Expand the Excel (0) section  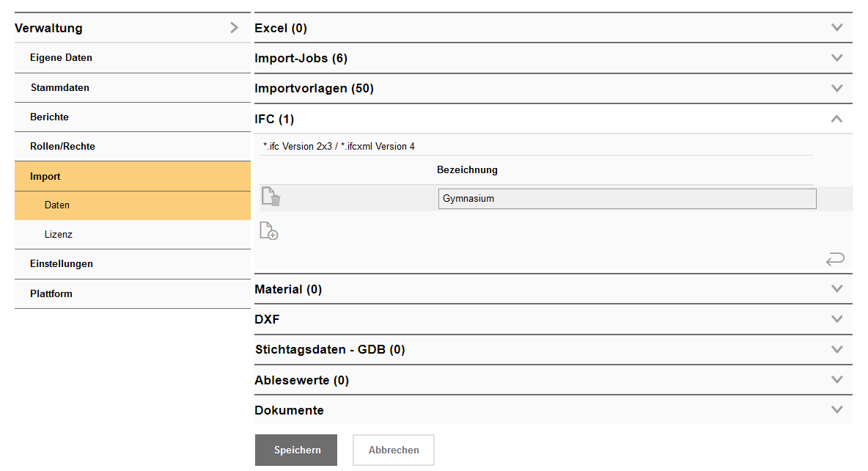(x=836, y=28)
